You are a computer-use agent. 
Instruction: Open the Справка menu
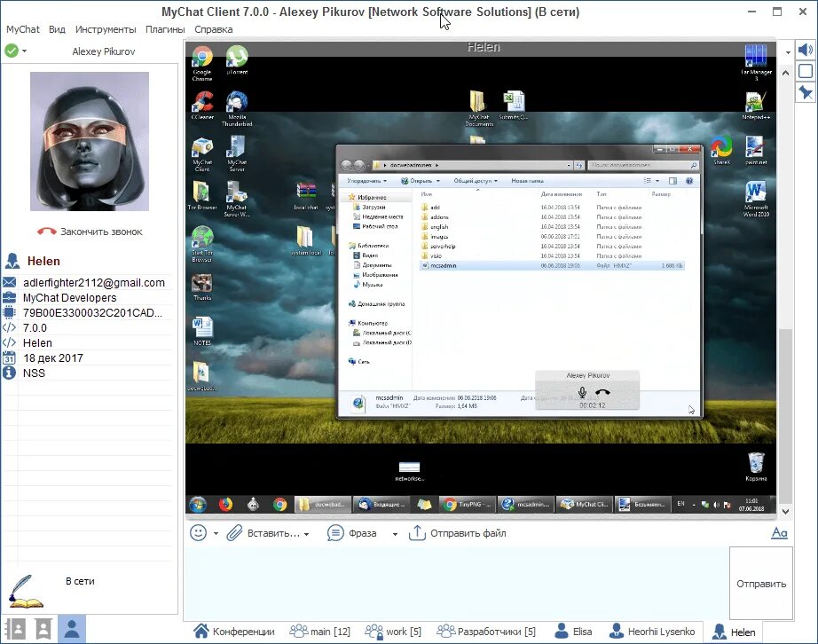coord(213,29)
